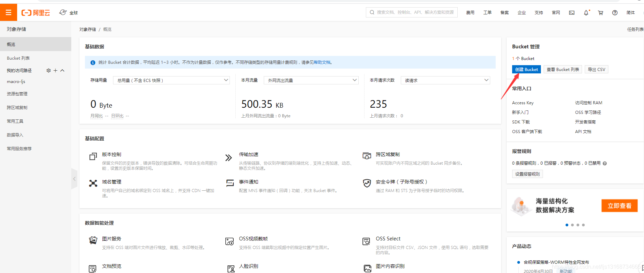Viewport: 644px width, 273px height.
Task: Open the 合规保留策略-WORM news item
Action: [556, 262]
